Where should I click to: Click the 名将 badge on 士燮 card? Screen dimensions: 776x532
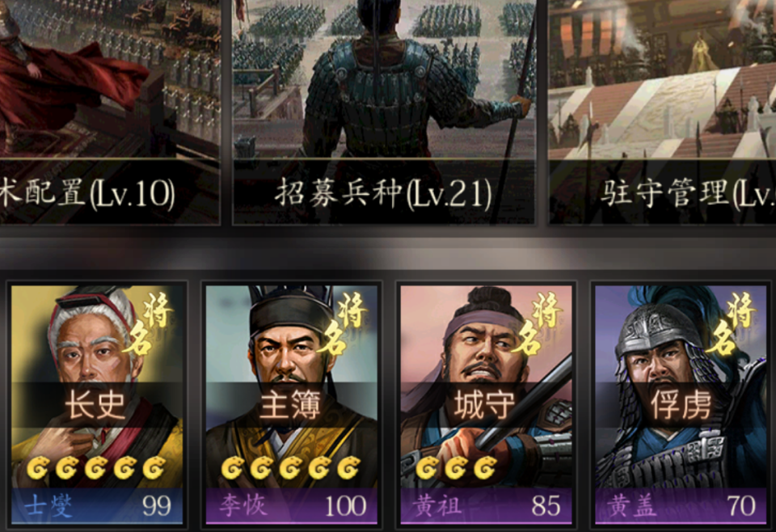(149, 323)
